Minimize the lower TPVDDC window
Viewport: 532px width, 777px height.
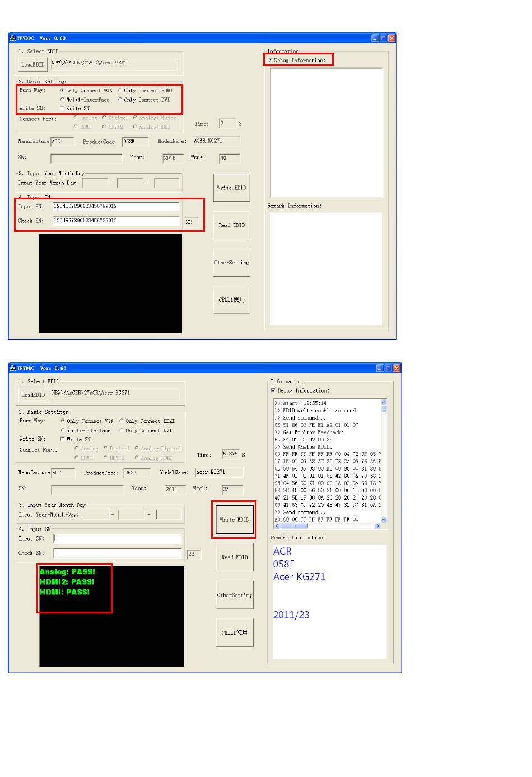point(380,368)
